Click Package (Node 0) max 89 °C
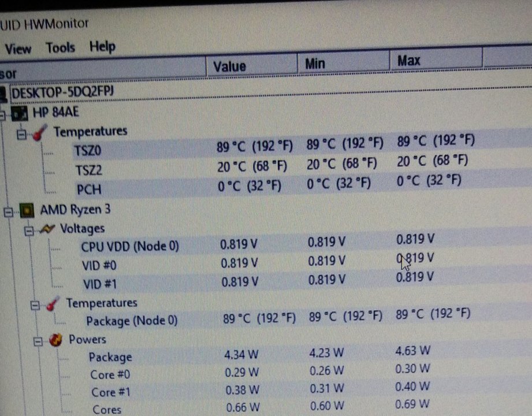Image resolution: width=532 pixels, height=416 pixels. tap(433, 314)
